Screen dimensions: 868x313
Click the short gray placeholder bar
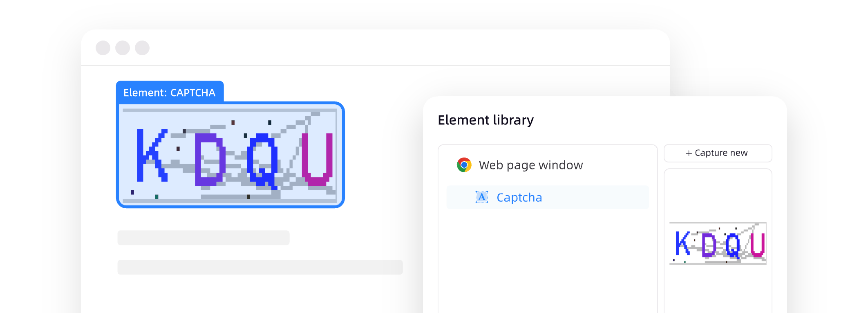(x=204, y=238)
